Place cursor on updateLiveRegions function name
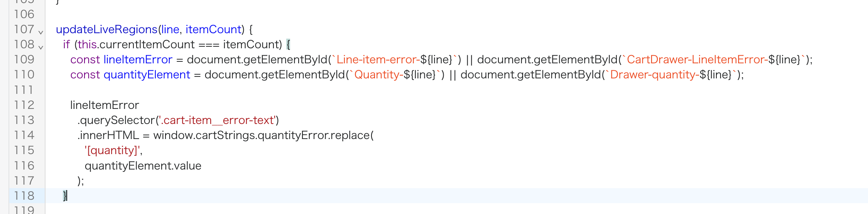Image resolution: width=868 pixels, height=214 pixels. 106,29
